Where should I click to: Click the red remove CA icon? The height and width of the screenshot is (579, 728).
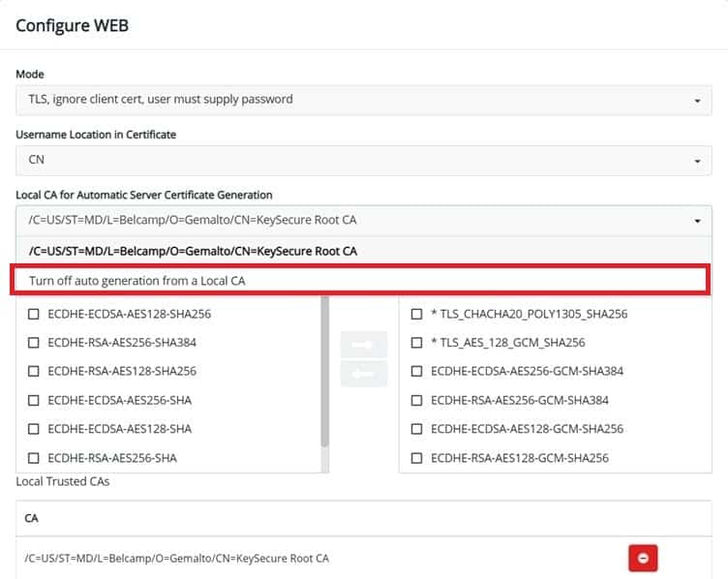point(642,558)
